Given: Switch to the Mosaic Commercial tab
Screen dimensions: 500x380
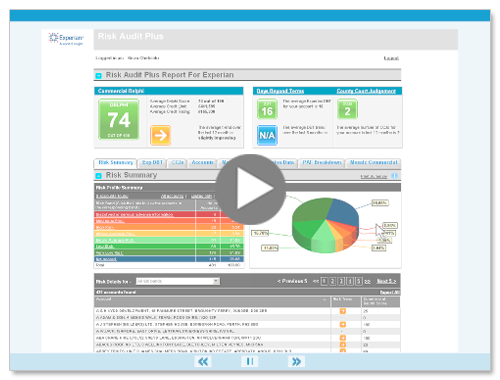Looking at the screenshot, I should pos(373,163).
